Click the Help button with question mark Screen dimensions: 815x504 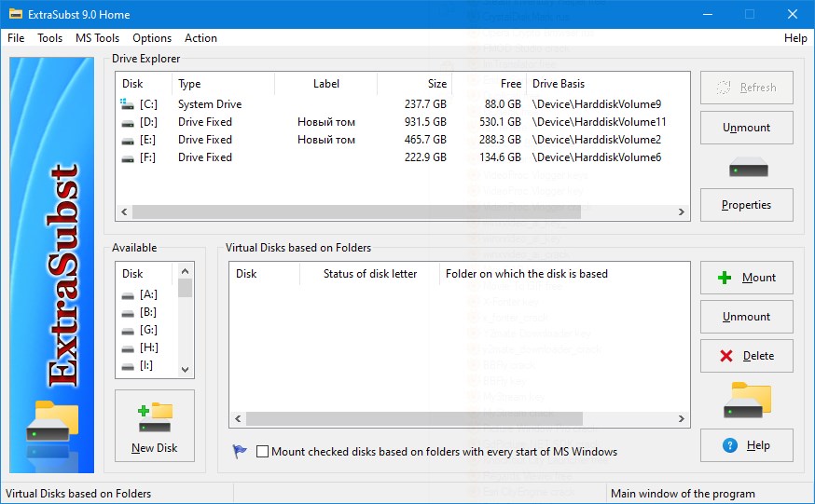[746, 445]
